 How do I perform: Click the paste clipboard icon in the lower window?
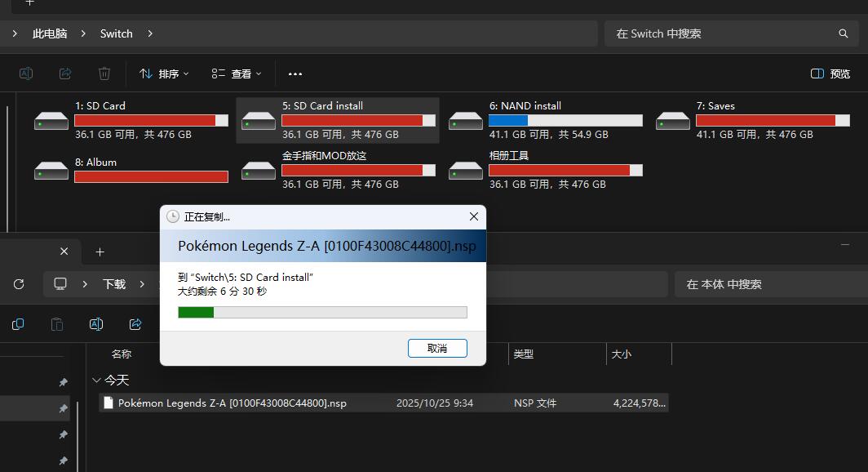pyautogui.click(x=57, y=324)
